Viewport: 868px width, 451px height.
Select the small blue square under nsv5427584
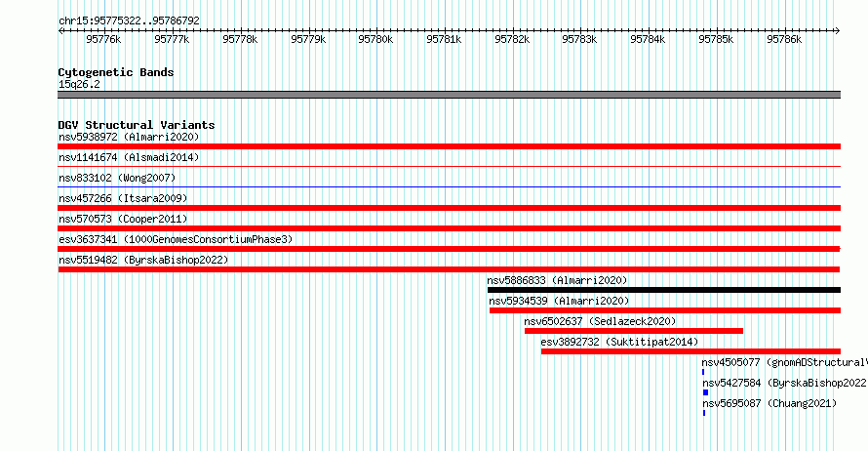pos(705,392)
